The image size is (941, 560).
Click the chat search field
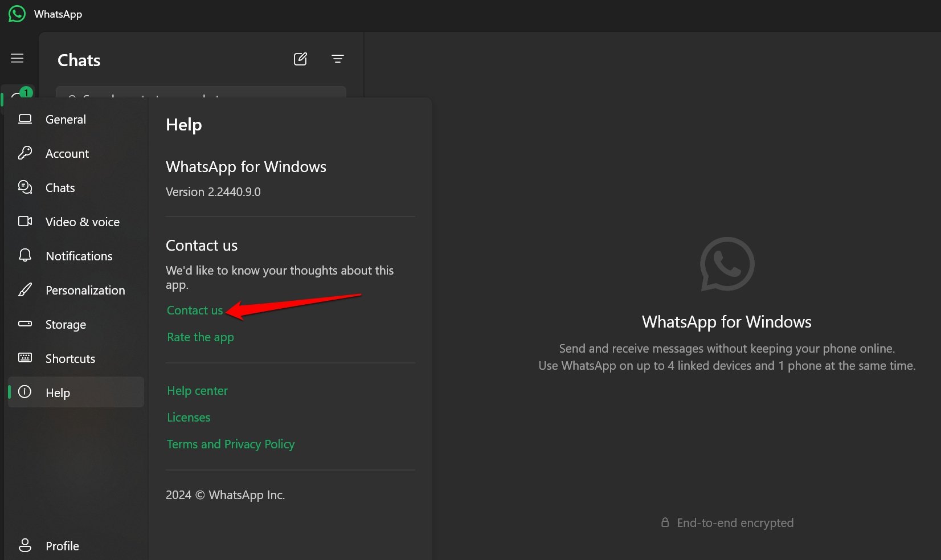[201, 92]
